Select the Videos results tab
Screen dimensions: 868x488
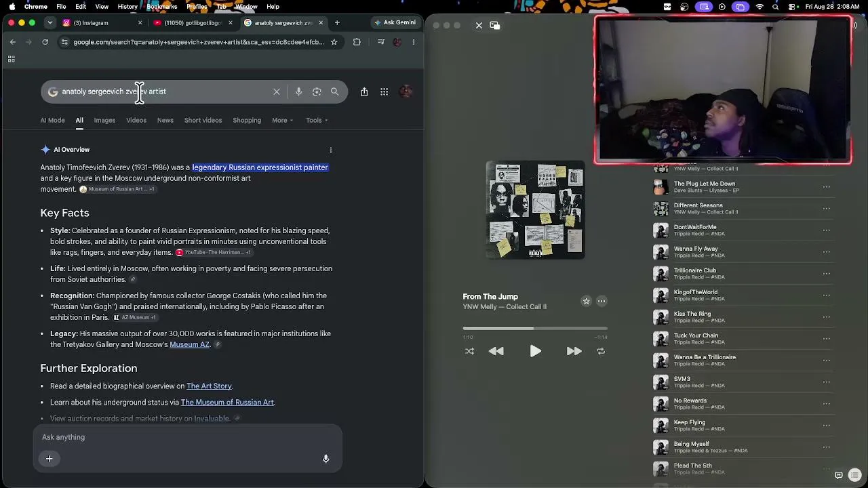(x=136, y=121)
